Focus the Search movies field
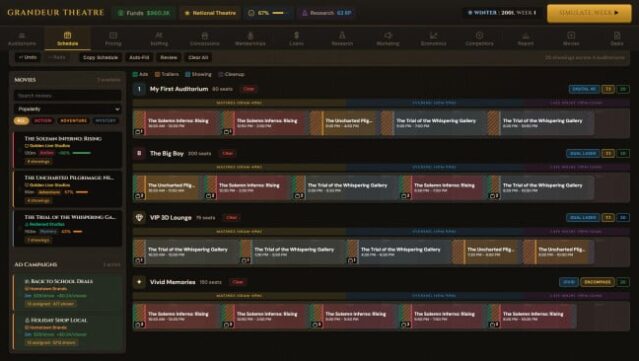 tap(68, 95)
